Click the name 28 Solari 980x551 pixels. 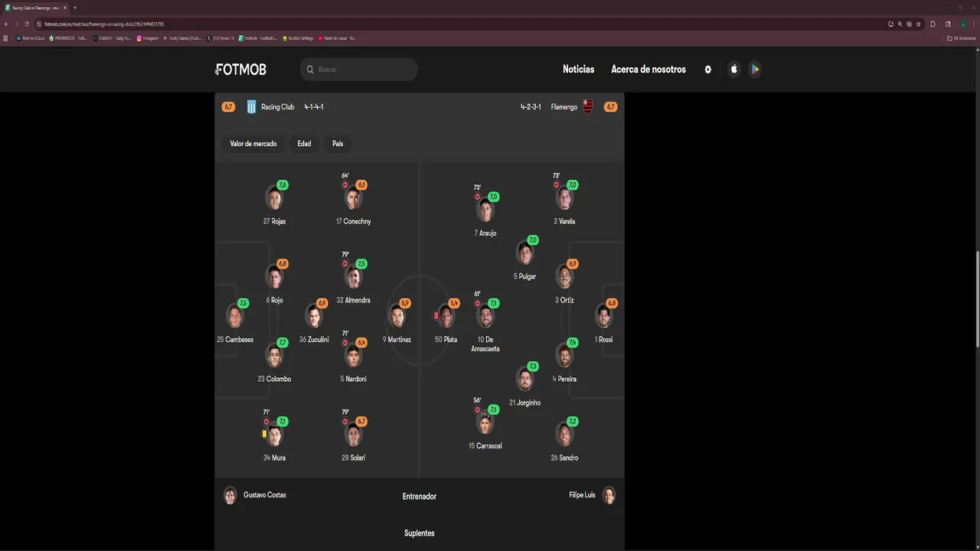(353, 458)
